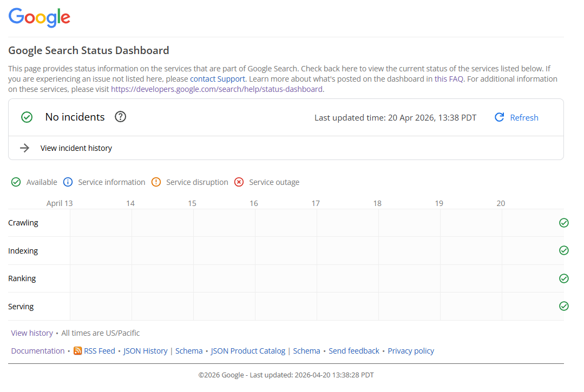Viewport: 584px width, 392px height.
Task: Open the FAQ link in description
Action: coord(456,79)
